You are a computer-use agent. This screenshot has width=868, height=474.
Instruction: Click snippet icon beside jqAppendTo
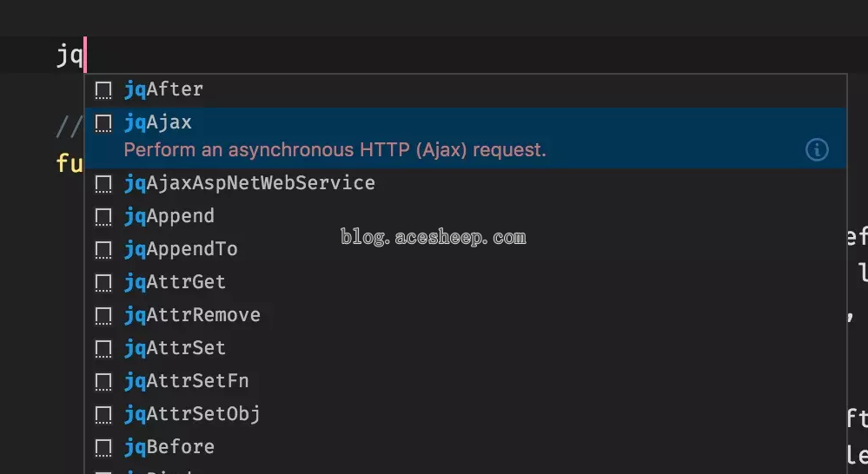[103, 250]
